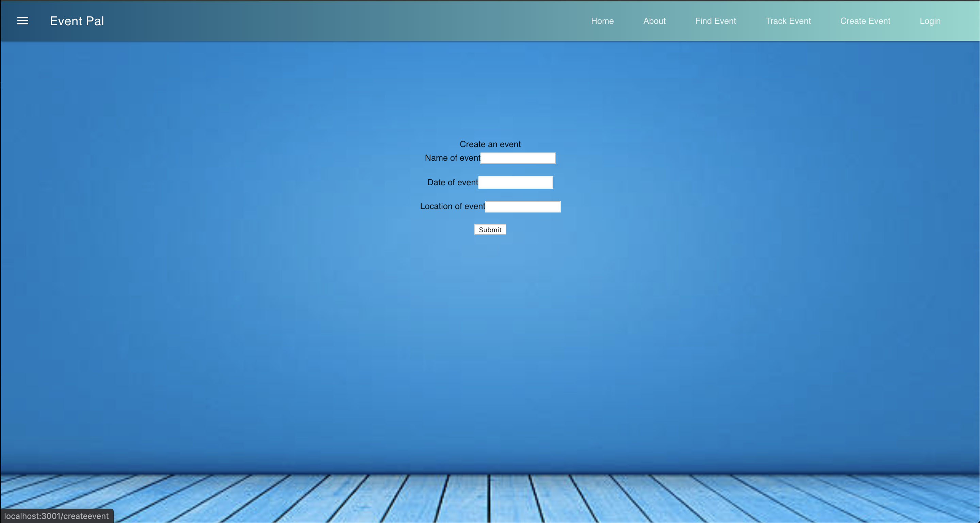Navigate to Find Event
The width and height of the screenshot is (980, 523).
tap(715, 21)
